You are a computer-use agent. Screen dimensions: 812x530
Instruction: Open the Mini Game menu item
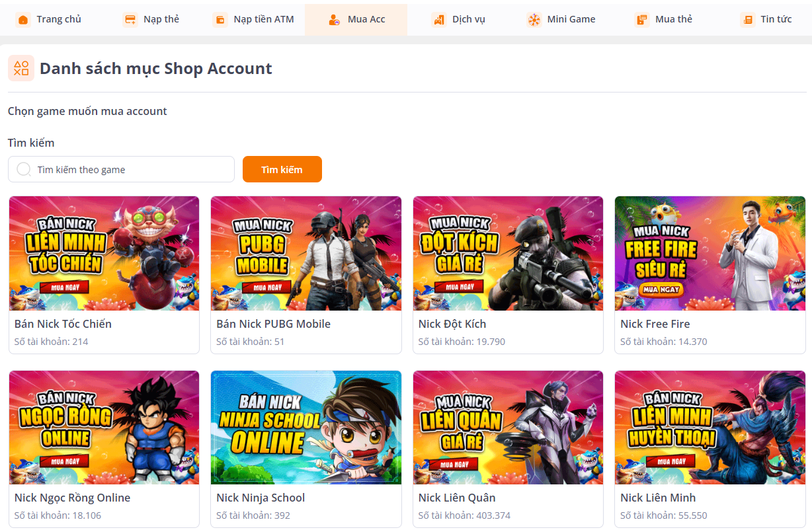pyautogui.click(x=571, y=19)
